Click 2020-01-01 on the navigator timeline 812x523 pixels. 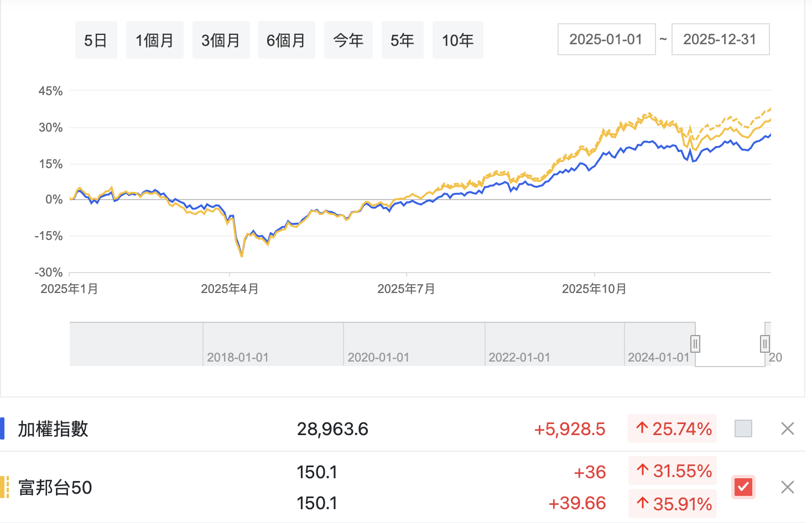(378, 357)
